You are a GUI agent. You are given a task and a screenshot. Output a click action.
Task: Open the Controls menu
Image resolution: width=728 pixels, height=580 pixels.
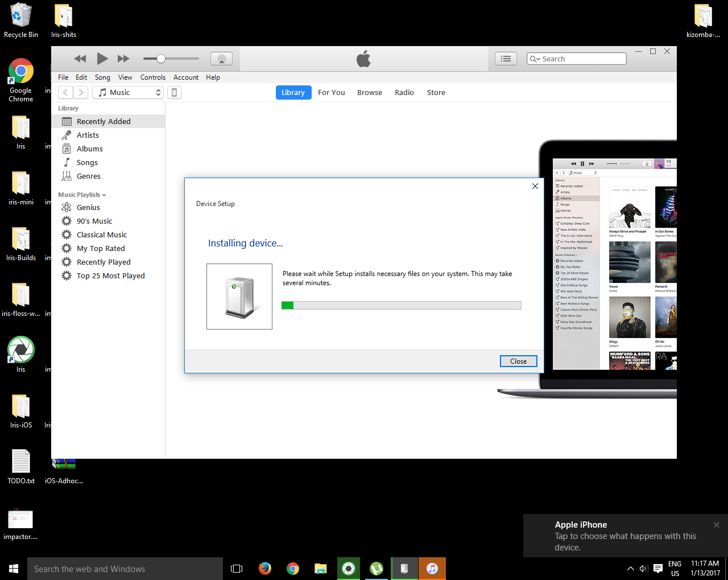pos(153,77)
